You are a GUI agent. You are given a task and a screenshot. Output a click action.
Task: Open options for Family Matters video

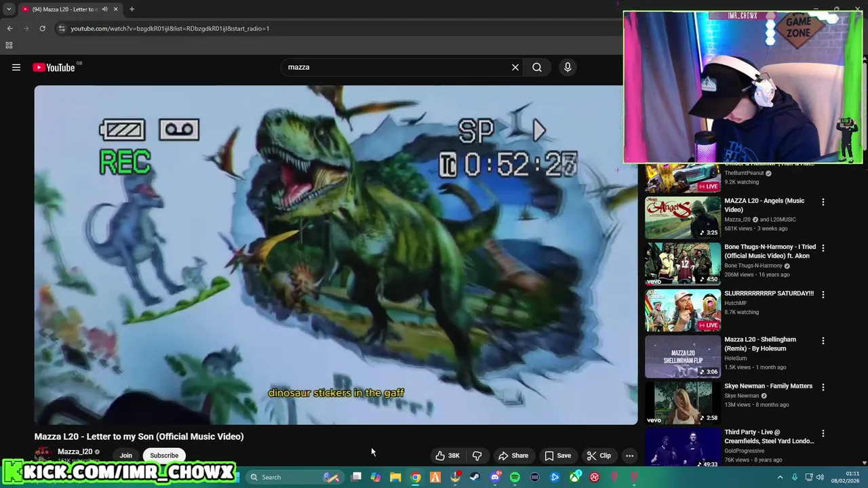823,387
